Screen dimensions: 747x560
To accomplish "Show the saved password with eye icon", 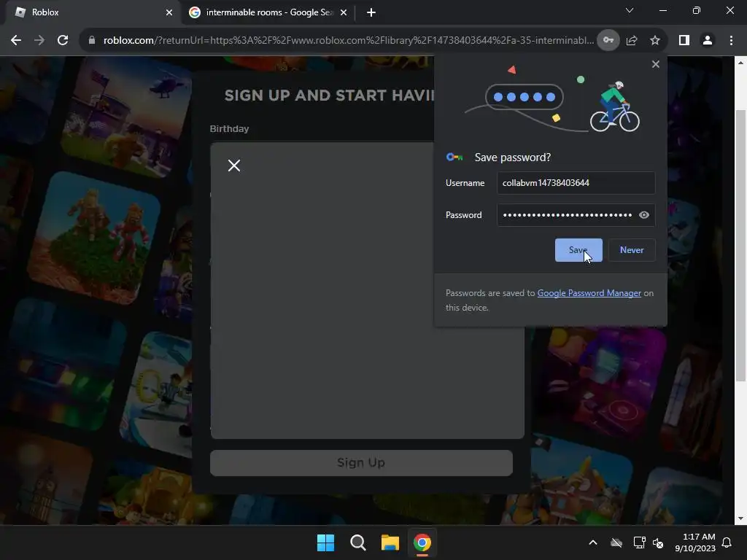I will (643, 215).
